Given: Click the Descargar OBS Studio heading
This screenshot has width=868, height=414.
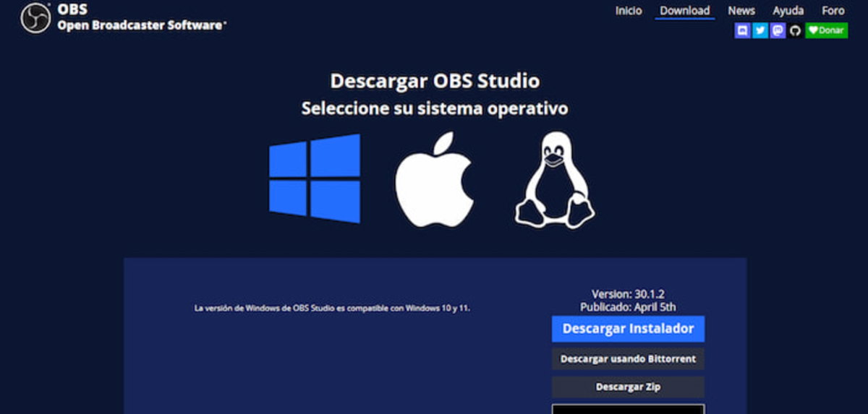Looking at the screenshot, I should pos(435,80).
